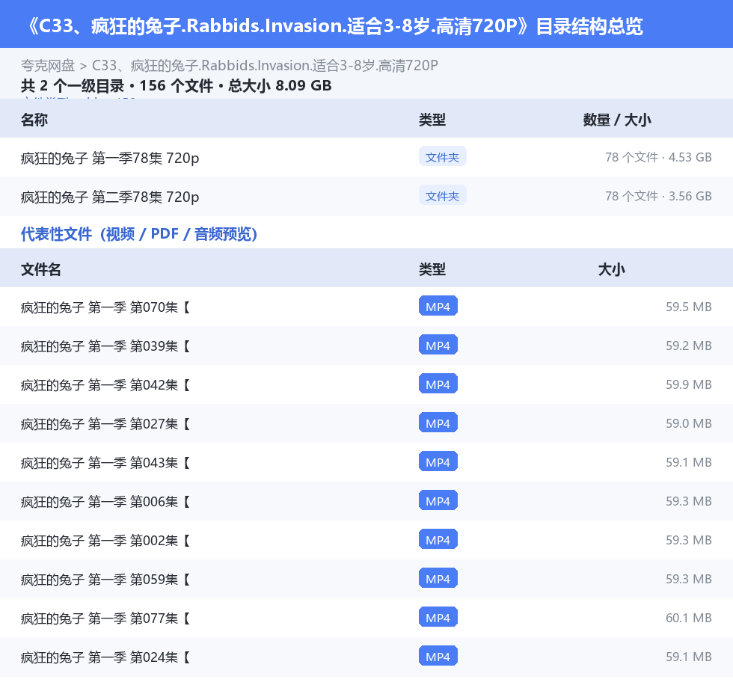Click MP4 badge for 第059集
Image resolution: width=733 pixels, height=700 pixels.
click(x=438, y=578)
